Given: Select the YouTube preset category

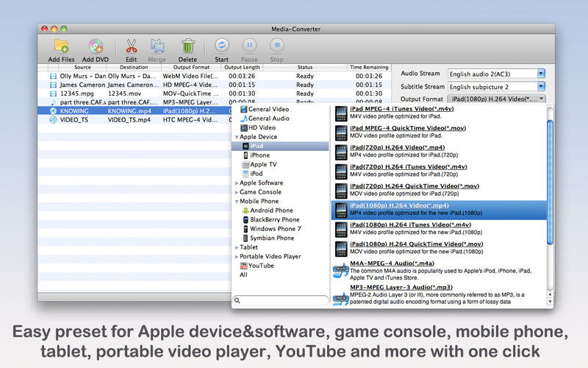Looking at the screenshot, I should tap(257, 266).
